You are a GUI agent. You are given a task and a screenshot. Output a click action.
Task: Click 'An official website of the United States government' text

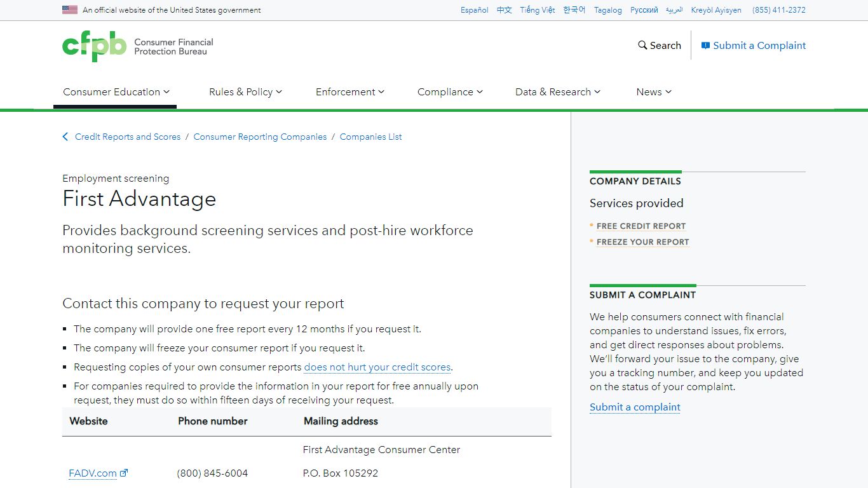(172, 10)
